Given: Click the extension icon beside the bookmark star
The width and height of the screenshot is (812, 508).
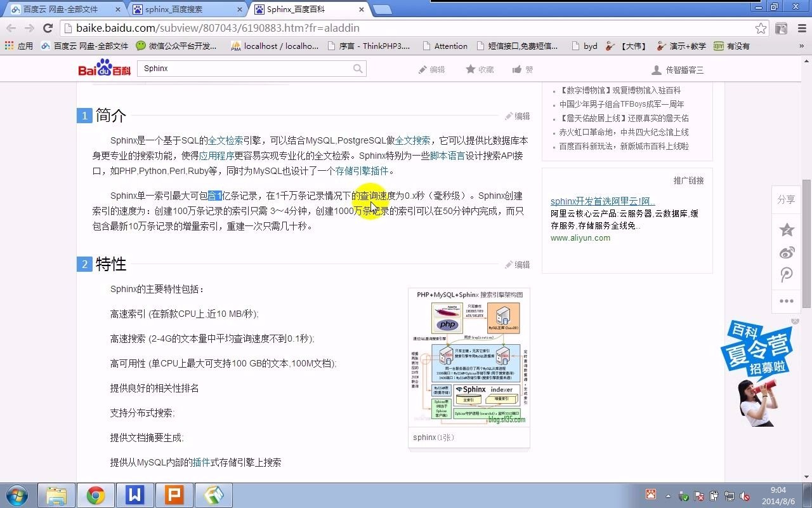Looking at the screenshot, I should (782, 28).
